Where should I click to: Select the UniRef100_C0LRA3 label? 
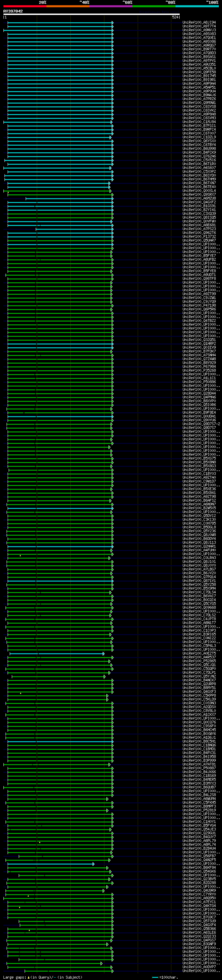[199, 558]
